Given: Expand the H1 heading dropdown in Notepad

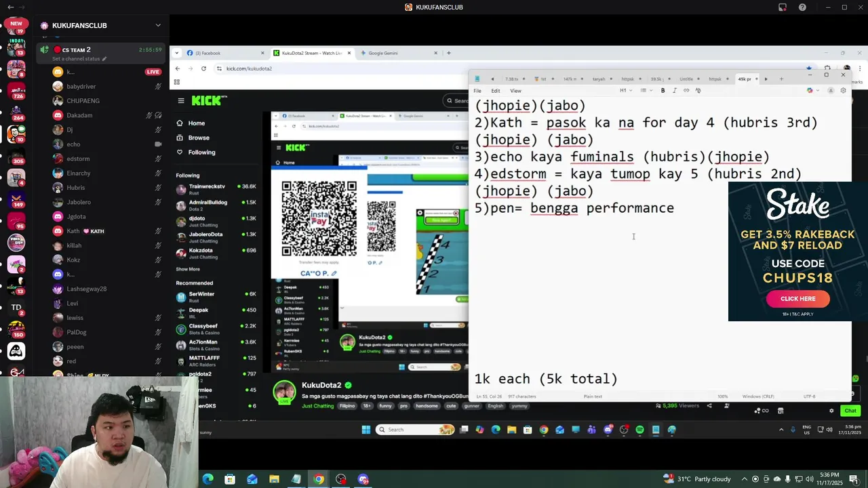Looking at the screenshot, I should (x=626, y=90).
